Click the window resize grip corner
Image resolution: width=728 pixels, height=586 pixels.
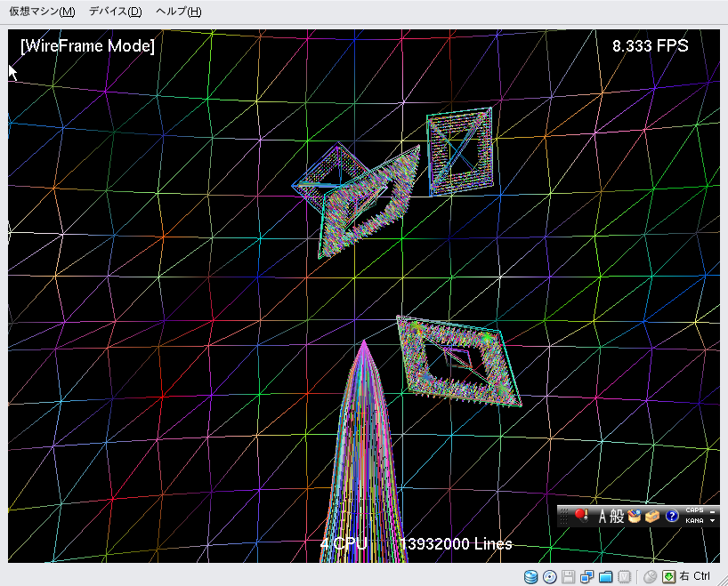tap(723, 581)
